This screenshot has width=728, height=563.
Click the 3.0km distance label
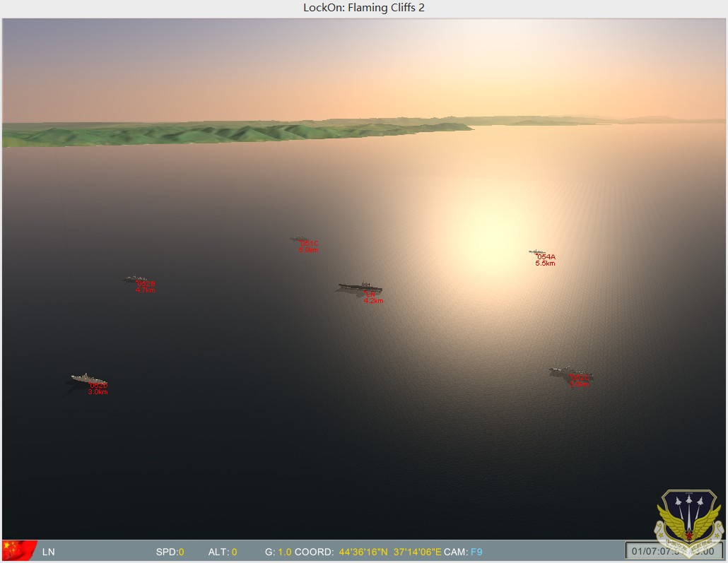click(98, 392)
